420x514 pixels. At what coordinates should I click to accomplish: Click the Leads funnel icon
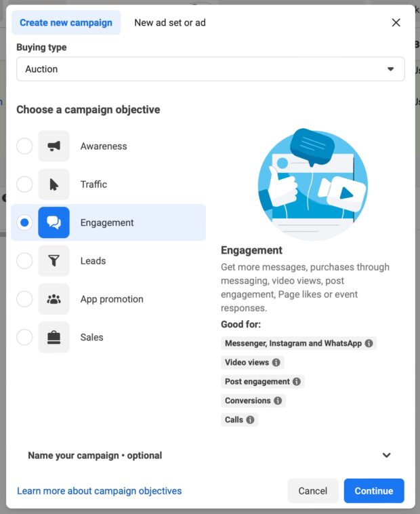point(54,260)
